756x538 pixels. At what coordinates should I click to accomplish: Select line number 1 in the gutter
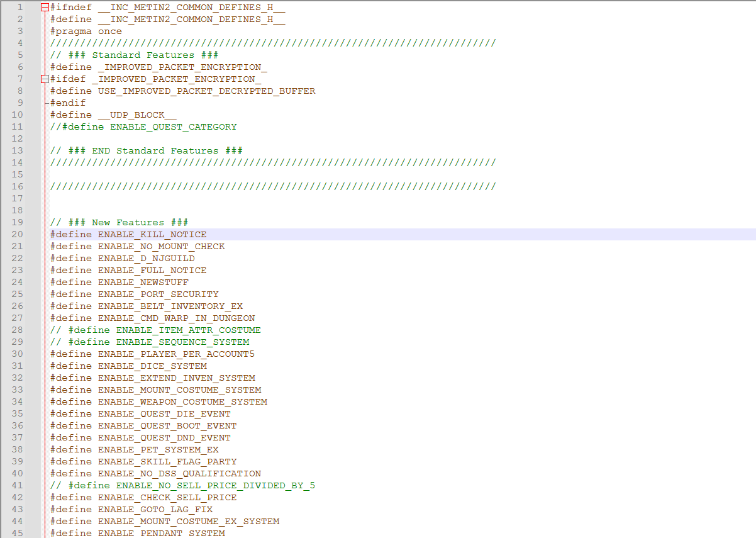pos(19,7)
